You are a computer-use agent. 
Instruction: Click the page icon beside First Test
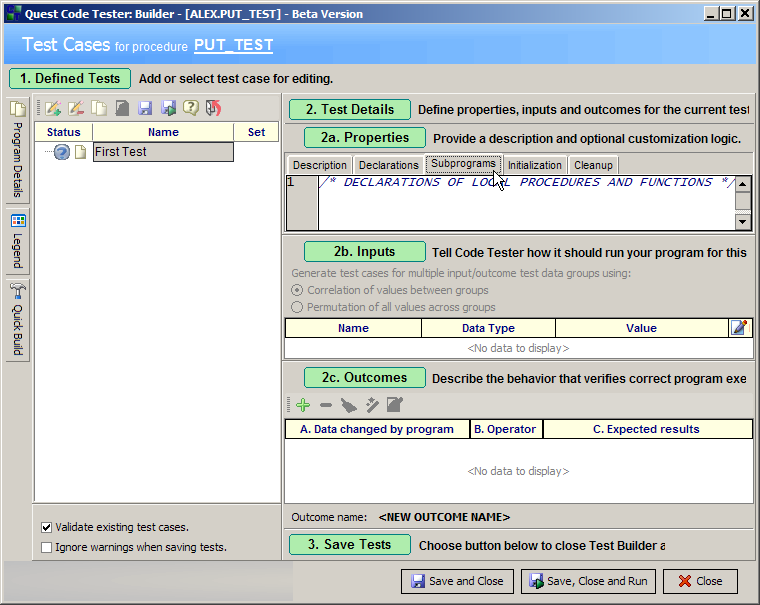tap(80, 152)
